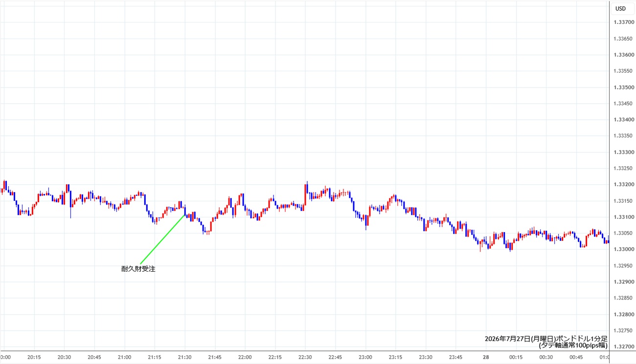The image size is (636, 364).
Task: Click the 1.32800 price axis label
Action: tap(623, 314)
